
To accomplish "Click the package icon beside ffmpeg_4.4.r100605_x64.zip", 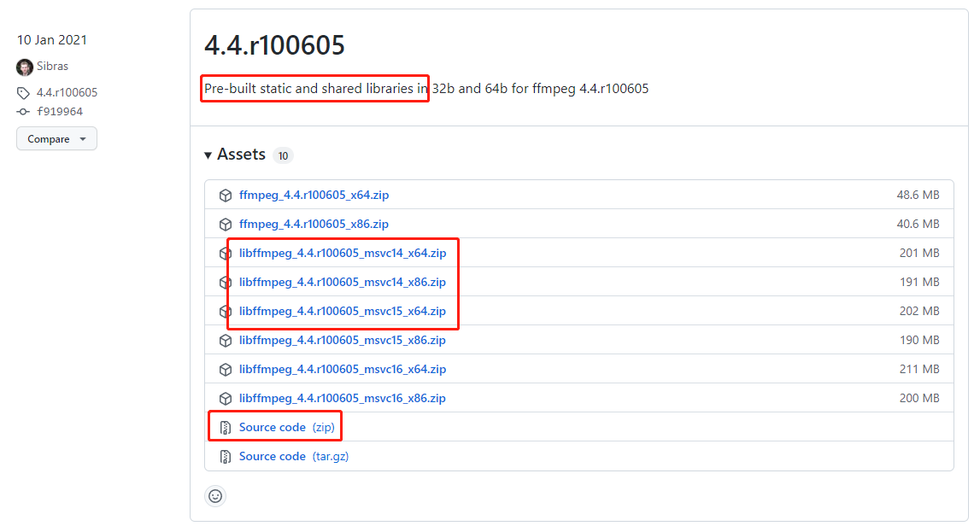I will tap(226, 196).
